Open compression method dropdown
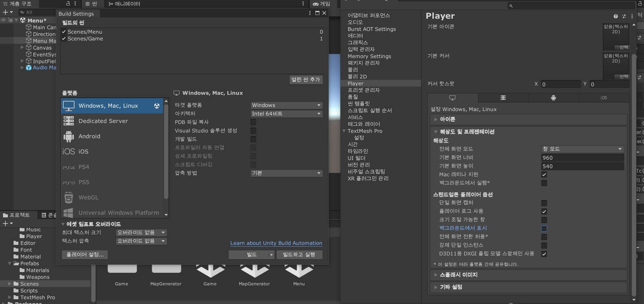Screen dimensions: 644x304 coord(286,173)
